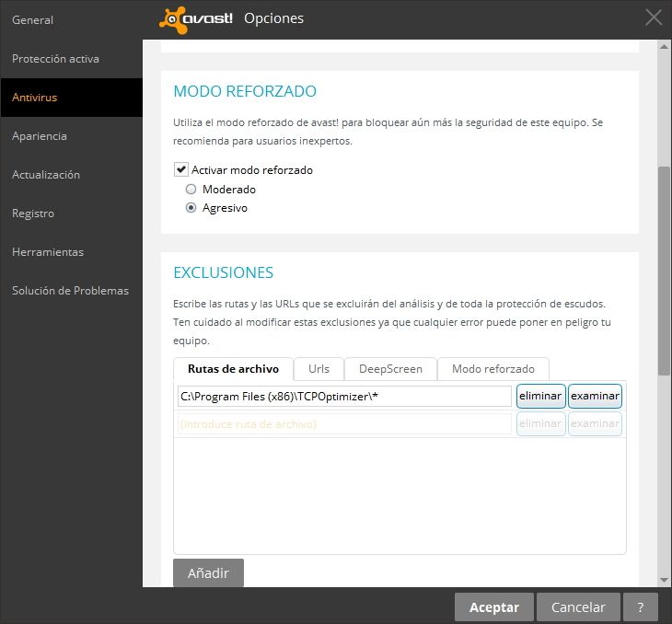Click the empty 'introduce ruta de archivo' field

[x=344, y=423]
